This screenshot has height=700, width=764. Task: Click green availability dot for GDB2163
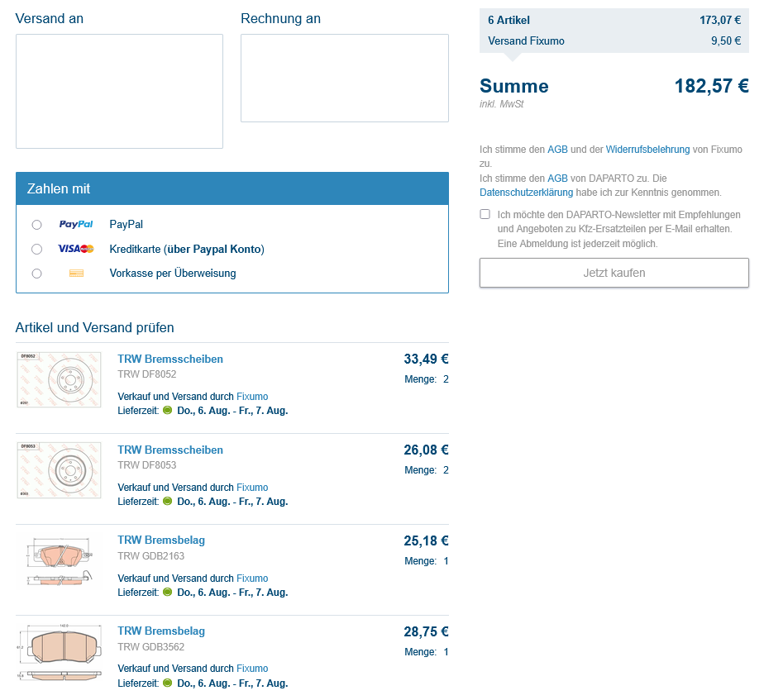168,592
